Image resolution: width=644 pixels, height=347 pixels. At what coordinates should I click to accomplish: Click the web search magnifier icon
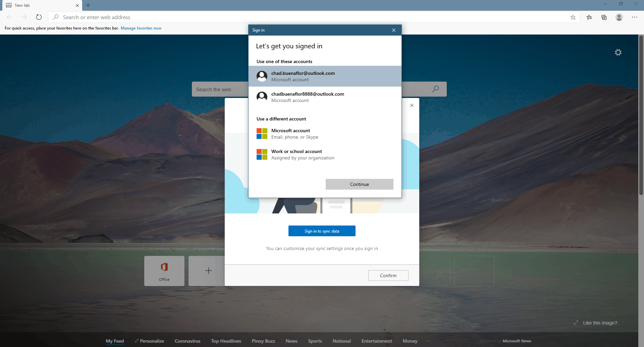tap(435, 89)
